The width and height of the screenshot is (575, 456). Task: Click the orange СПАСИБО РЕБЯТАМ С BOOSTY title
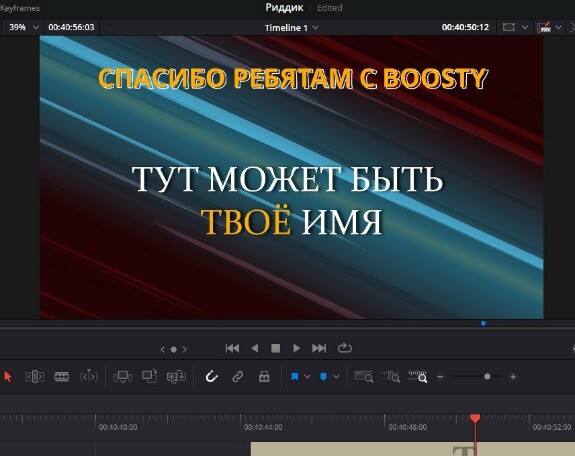293,79
